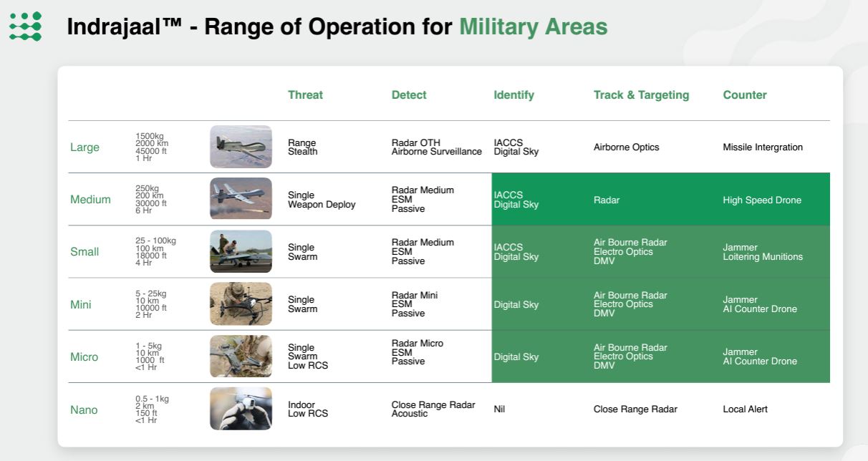Open the Nano drone thumbnail image
Viewport: 868px width, 461px height.
pos(241,409)
